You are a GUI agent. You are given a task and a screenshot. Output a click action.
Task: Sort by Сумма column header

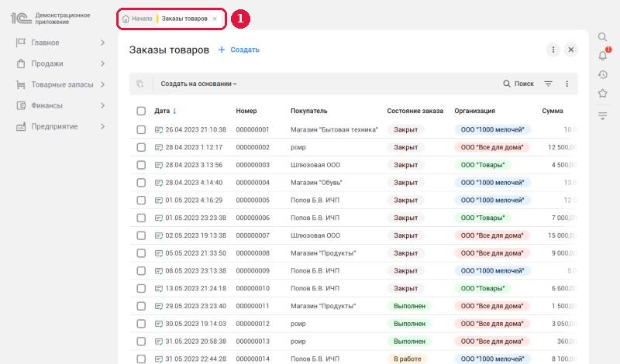click(553, 111)
